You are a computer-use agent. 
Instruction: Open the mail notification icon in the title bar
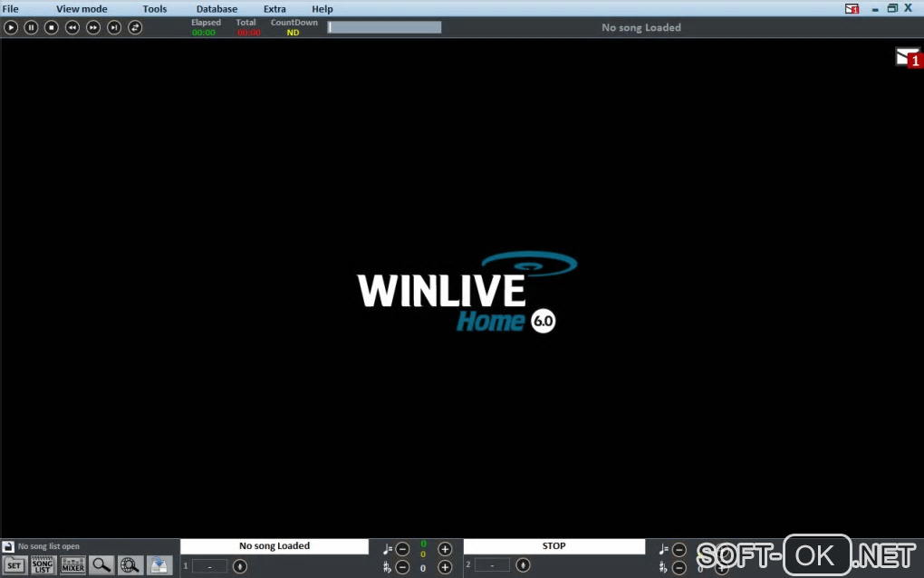852,9
